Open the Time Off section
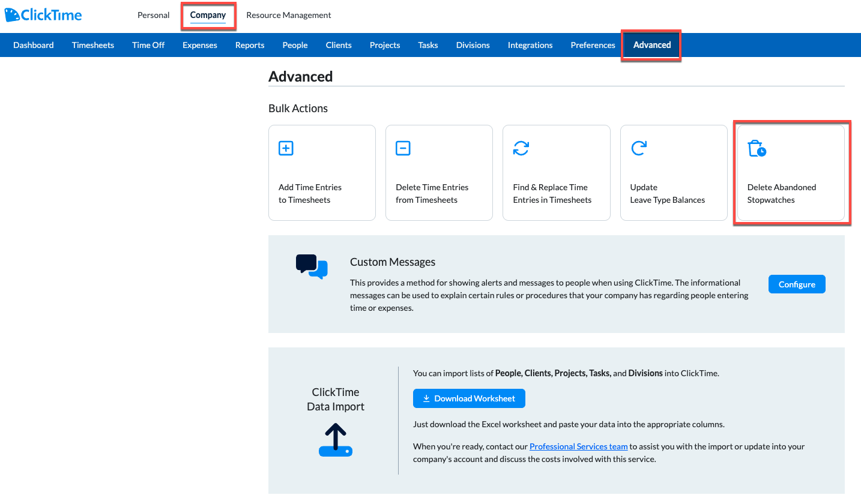Image resolution: width=861 pixels, height=504 pixels. tap(148, 45)
